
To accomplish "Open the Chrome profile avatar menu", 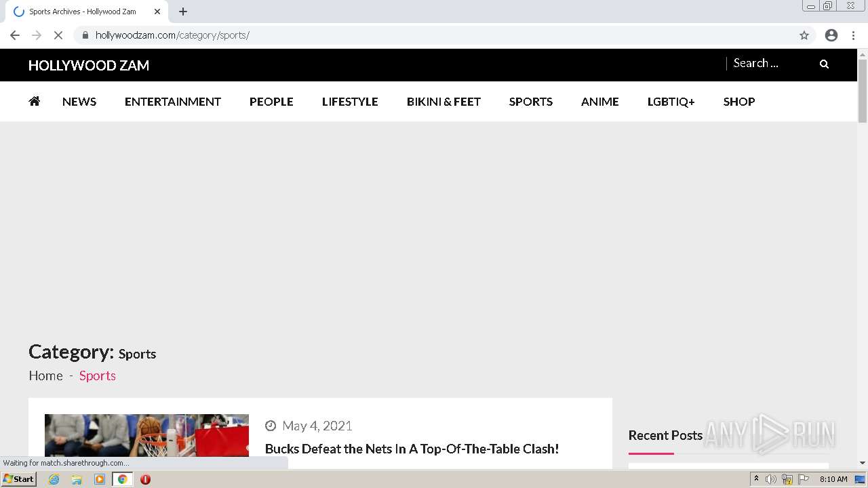I will click(831, 35).
